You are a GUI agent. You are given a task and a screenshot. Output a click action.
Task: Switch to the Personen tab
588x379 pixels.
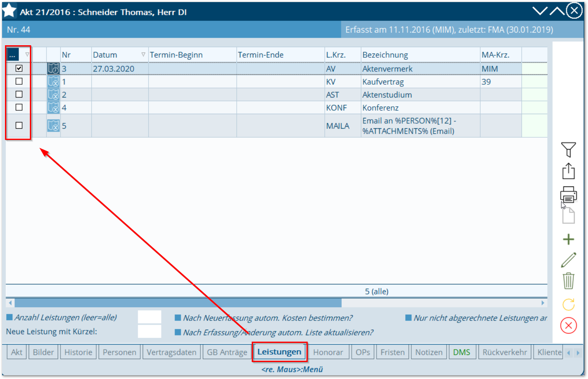(x=119, y=352)
